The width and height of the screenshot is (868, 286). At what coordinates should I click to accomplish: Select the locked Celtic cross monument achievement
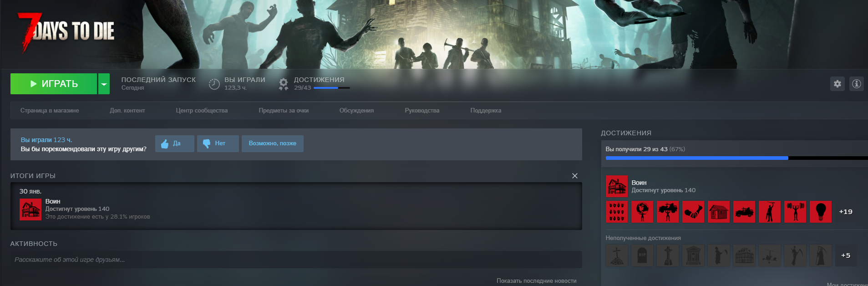[668, 255]
